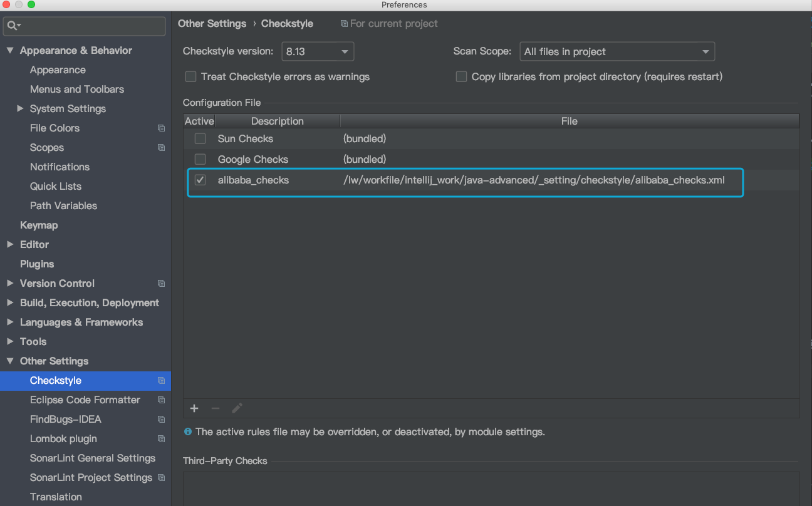Open Eclipse Code Formatter settings
The width and height of the screenshot is (812, 506).
[85, 400]
